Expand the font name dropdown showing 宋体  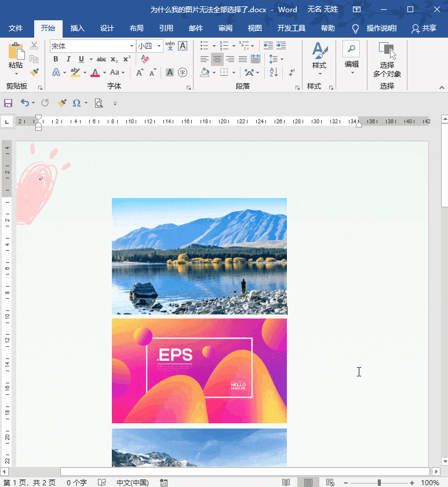(x=132, y=46)
